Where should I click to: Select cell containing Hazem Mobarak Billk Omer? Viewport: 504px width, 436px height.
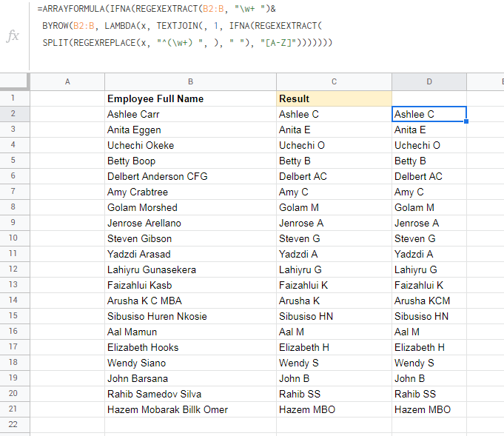pyautogui.click(x=191, y=409)
